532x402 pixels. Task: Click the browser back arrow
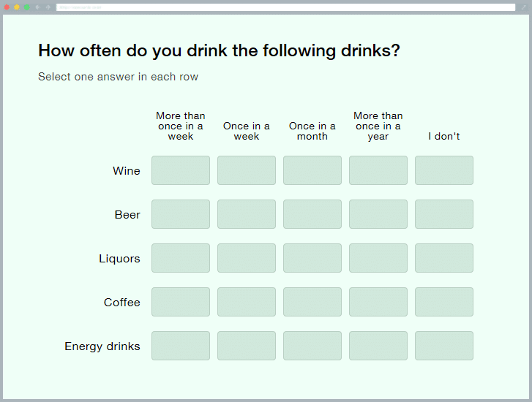pyautogui.click(x=37, y=7)
